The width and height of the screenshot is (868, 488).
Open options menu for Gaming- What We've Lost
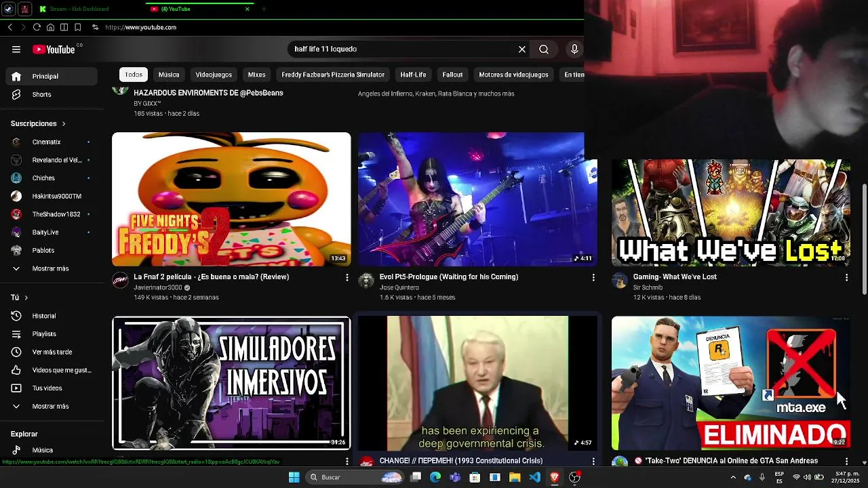coord(846,277)
